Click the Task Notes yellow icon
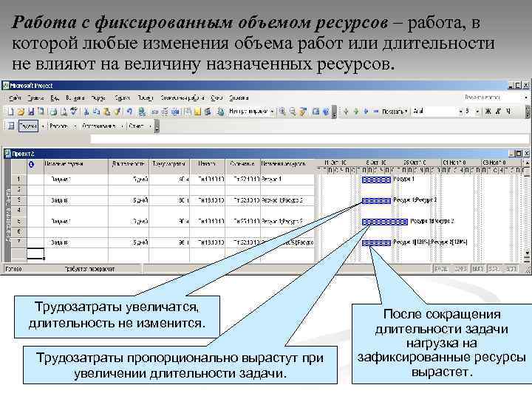Viewport: 532px width, 399px height. [198, 112]
